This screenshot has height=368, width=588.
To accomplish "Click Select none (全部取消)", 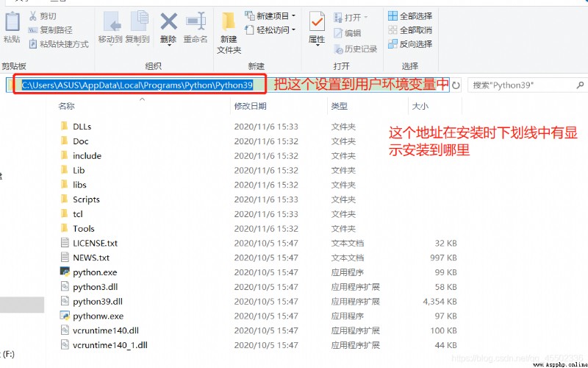I will coord(410,29).
